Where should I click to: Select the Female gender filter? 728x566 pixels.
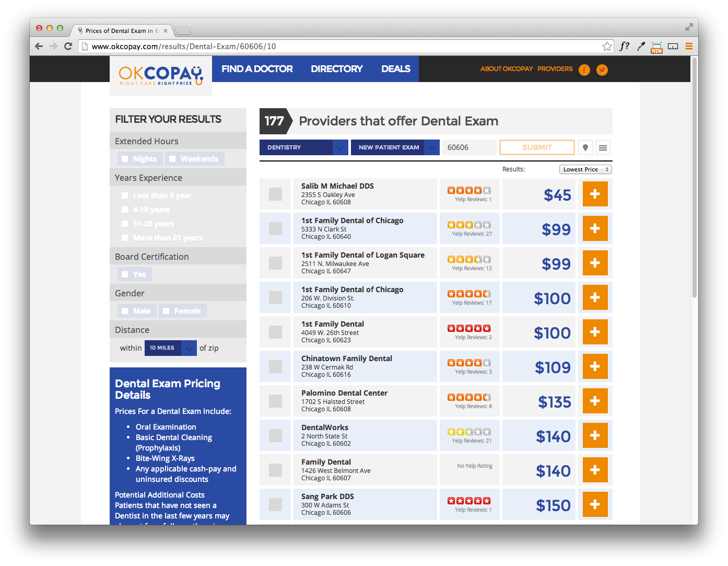[166, 311]
